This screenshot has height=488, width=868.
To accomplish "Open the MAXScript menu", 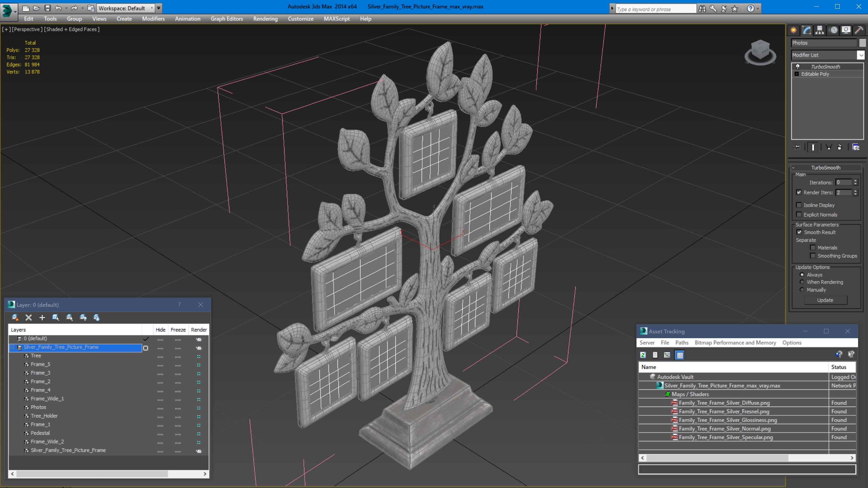I will (337, 19).
